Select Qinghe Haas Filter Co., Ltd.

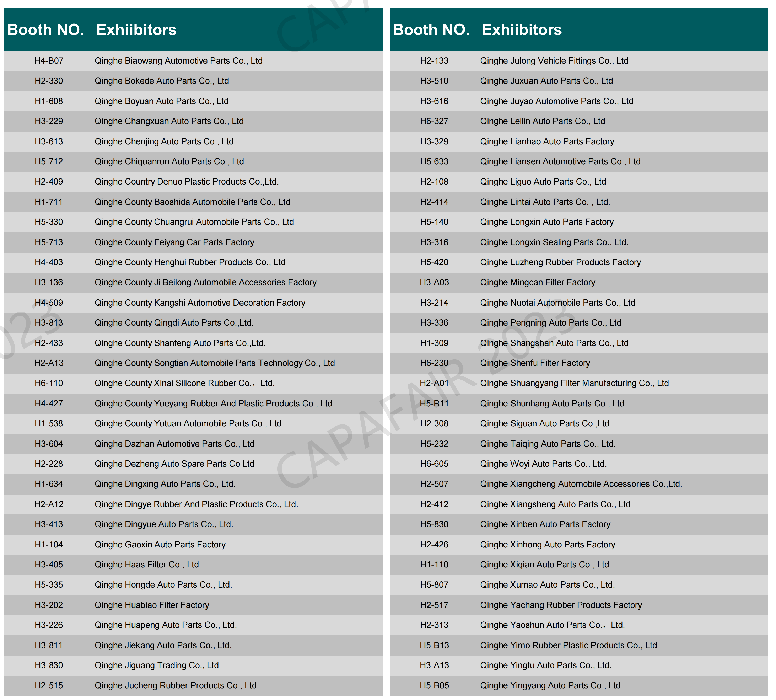(148, 565)
